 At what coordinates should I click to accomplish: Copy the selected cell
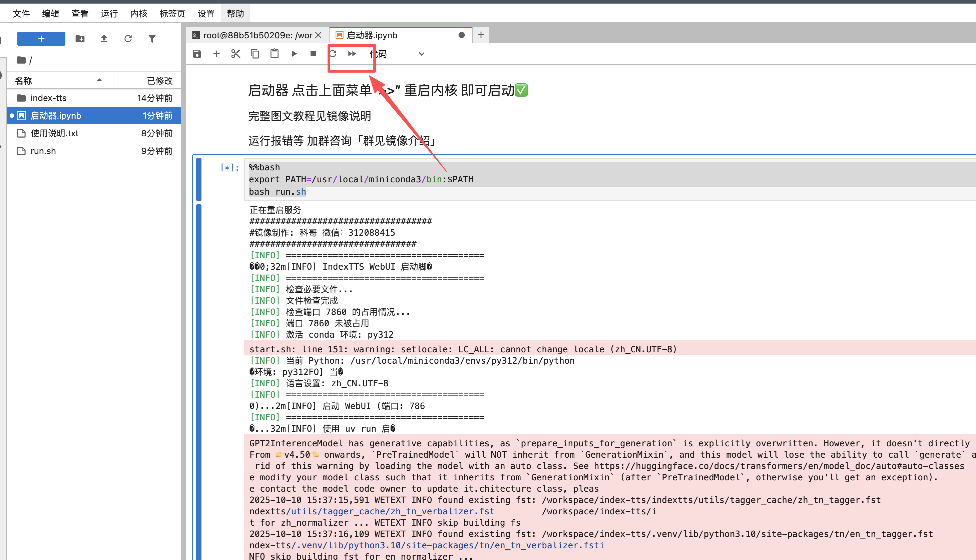(x=255, y=54)
